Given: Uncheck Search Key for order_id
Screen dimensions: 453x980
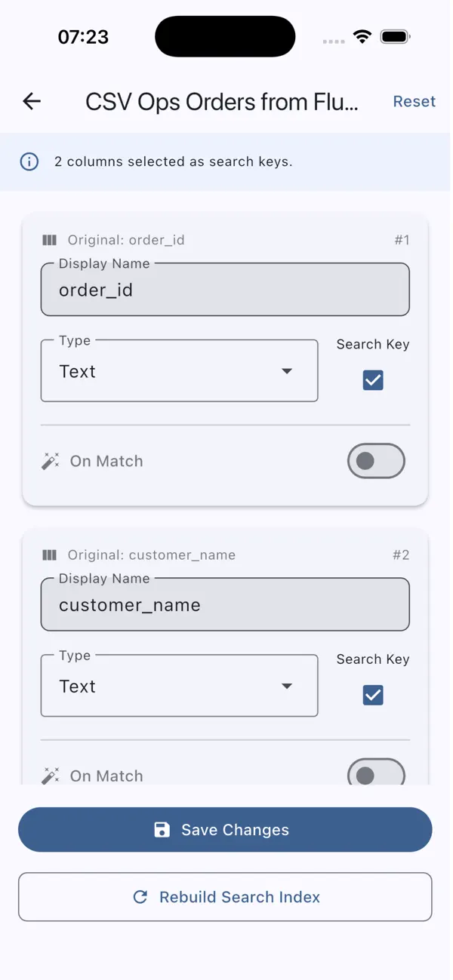Looking at the screenshot, I should pos(372,380).
